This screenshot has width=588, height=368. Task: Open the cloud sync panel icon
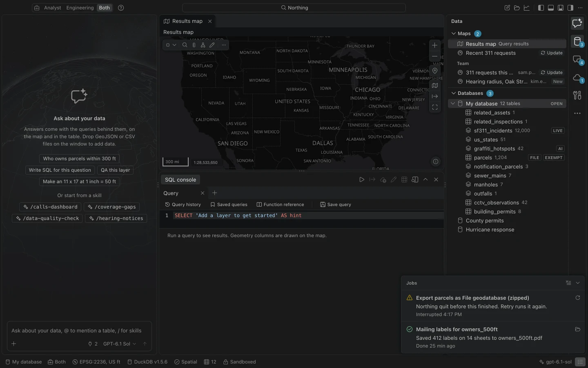click(x=577, y=77)
